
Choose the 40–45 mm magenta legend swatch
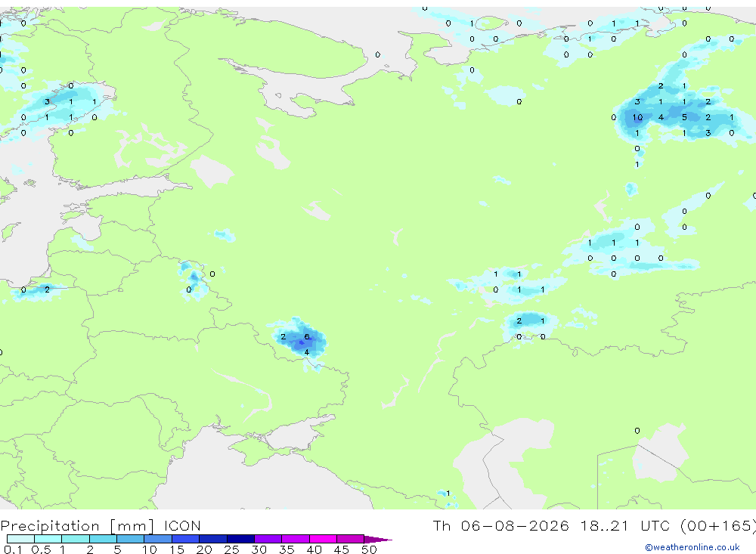[323, 539]
